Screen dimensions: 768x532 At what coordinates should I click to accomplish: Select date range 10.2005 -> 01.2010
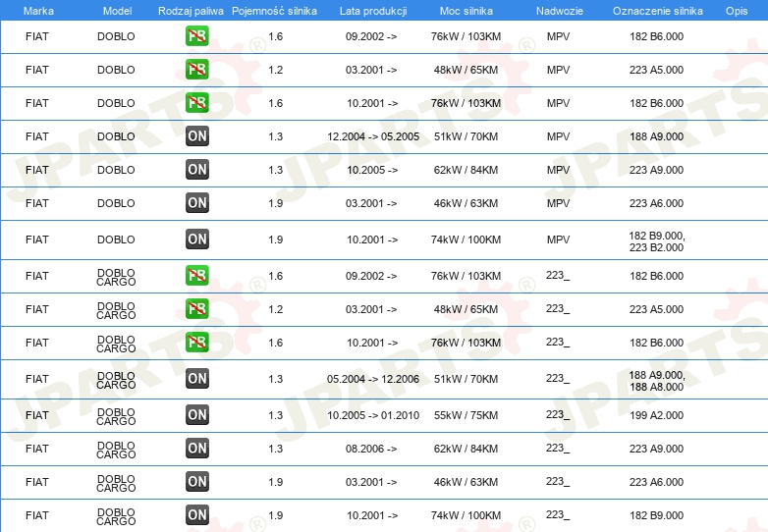373,415
